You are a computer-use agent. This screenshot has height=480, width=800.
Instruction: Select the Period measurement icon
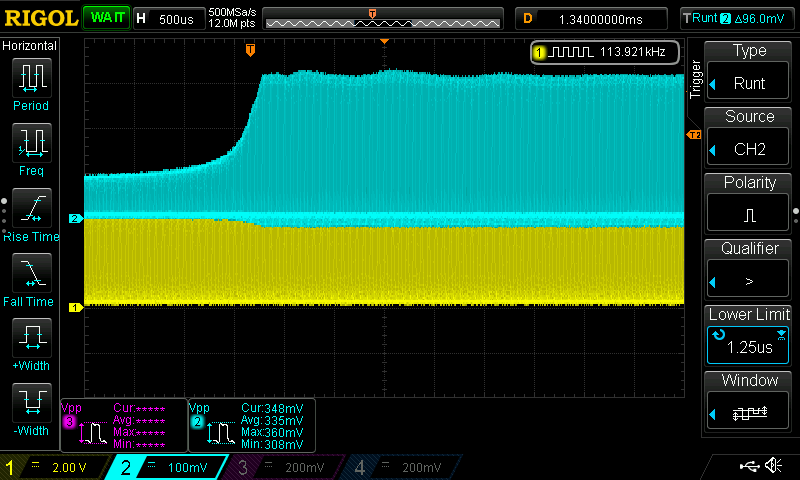31,78
